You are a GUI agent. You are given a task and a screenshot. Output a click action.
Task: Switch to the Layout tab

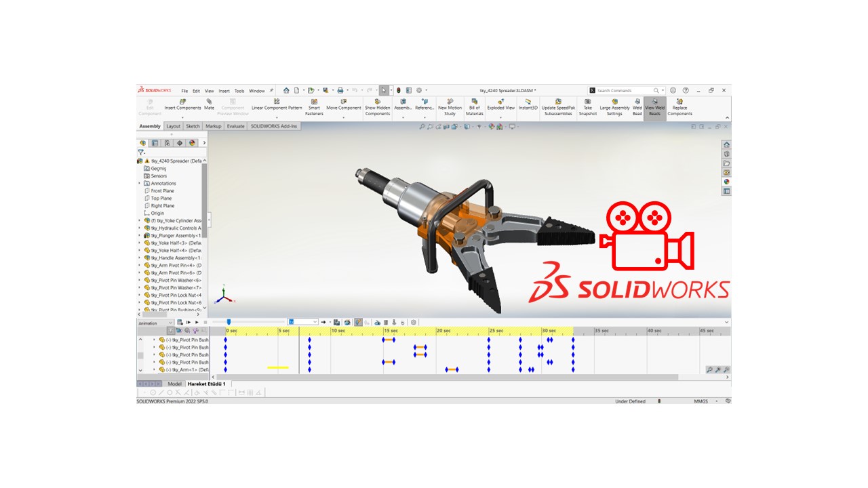coord(174,126)
